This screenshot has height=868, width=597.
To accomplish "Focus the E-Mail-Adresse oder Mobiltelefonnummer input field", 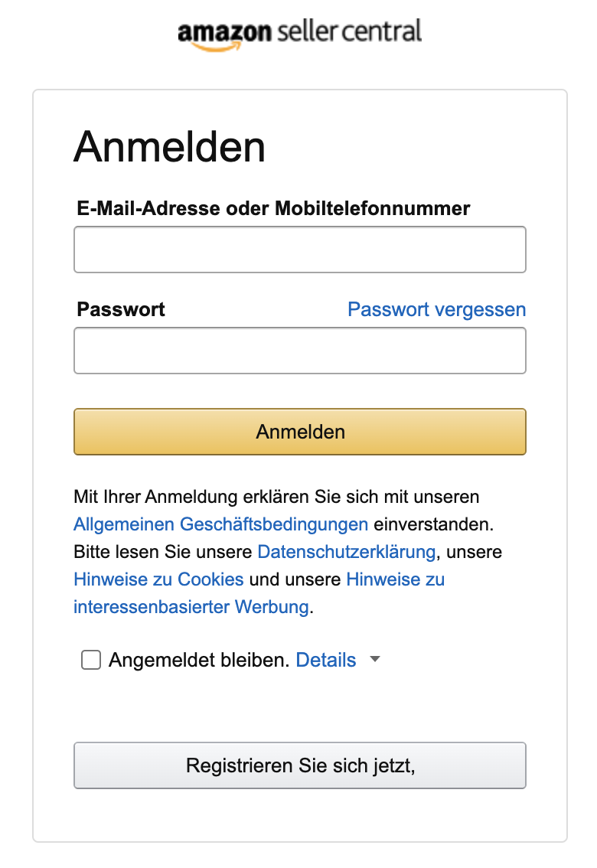I will (299, 250).
